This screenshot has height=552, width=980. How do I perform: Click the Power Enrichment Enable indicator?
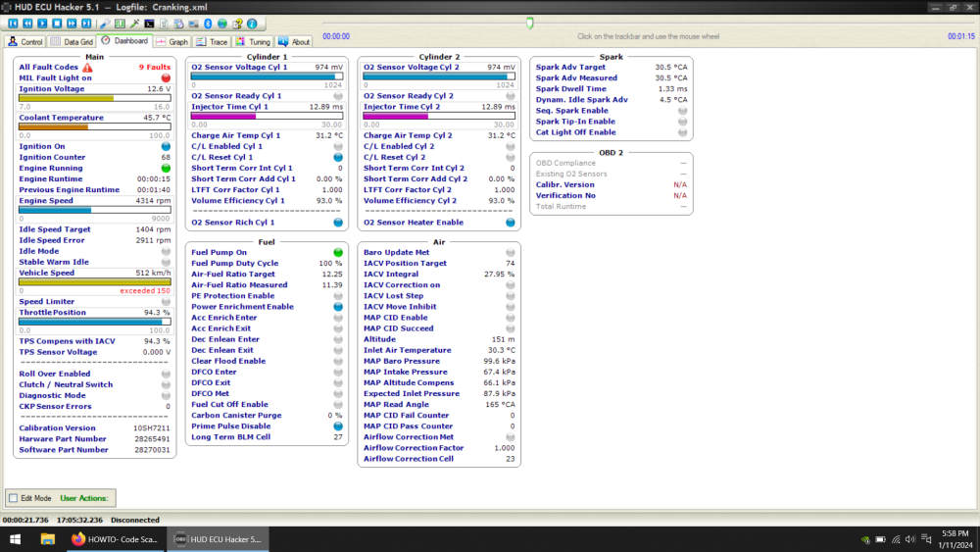point(338,307)
